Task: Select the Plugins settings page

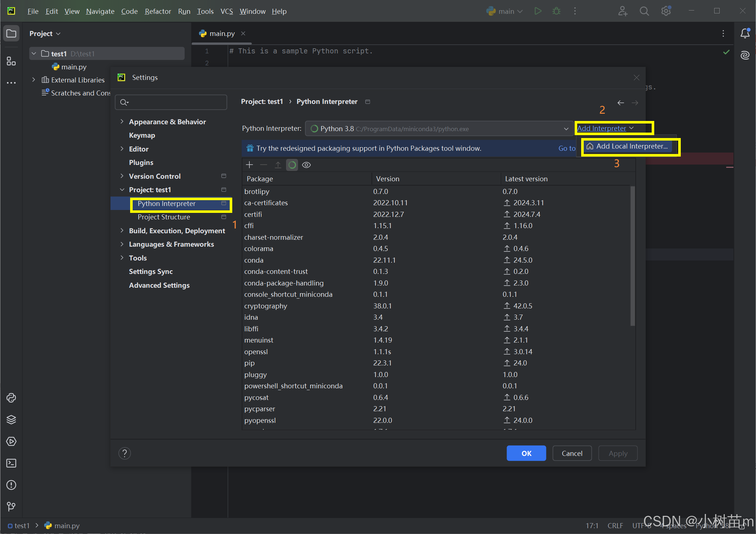Action: tap(141, 162)
